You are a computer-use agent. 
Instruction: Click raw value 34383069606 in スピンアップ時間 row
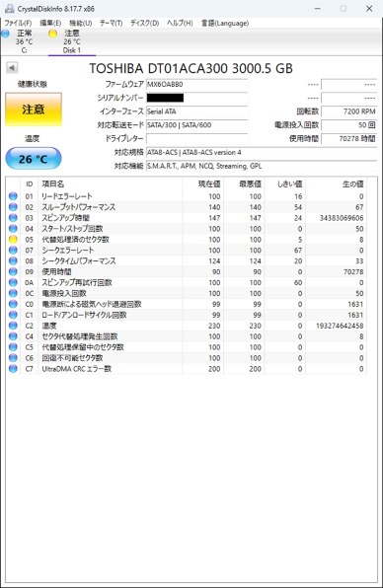[x=342, y=218]
